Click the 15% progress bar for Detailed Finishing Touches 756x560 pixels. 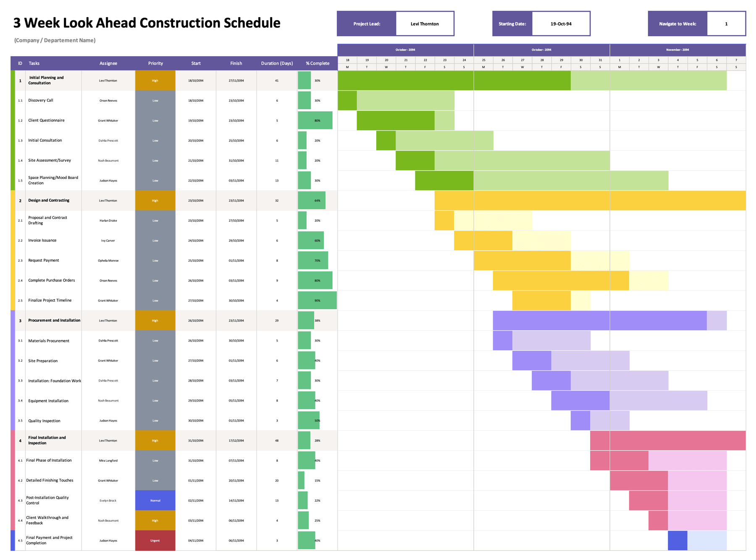tap(301, 481)
